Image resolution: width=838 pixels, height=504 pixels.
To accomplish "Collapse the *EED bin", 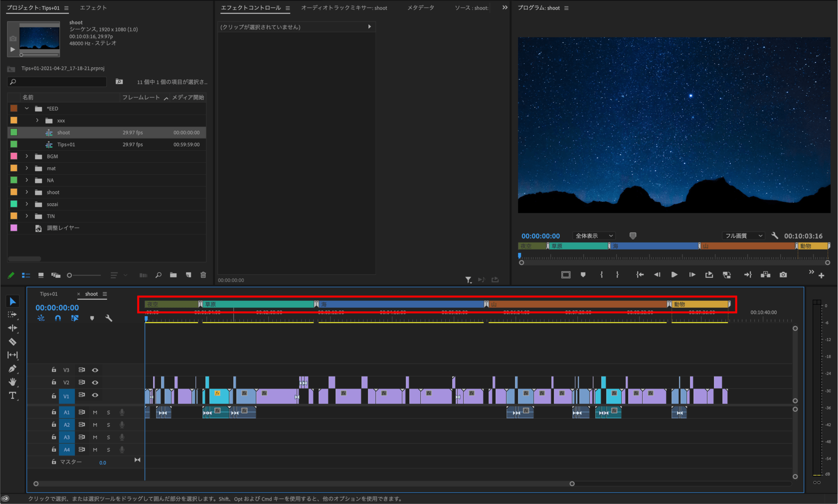I will (27, 109).
